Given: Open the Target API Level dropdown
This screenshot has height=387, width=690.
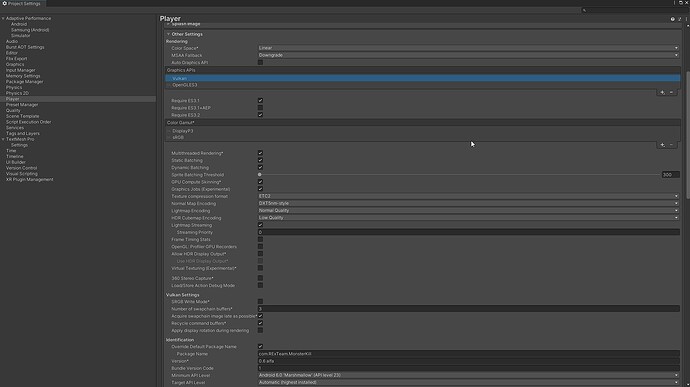Looking at the screenshot, I should pos(468,382).
